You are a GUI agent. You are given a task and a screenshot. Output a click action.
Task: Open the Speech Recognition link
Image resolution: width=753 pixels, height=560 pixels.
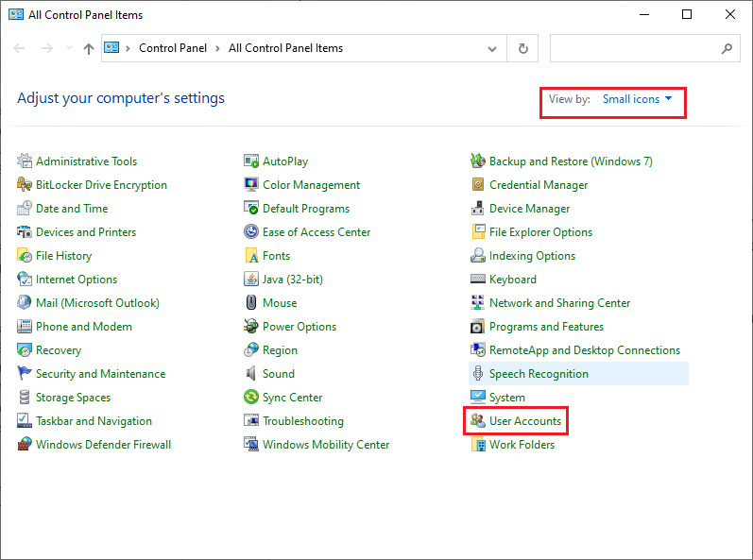[x=539, y=374]
